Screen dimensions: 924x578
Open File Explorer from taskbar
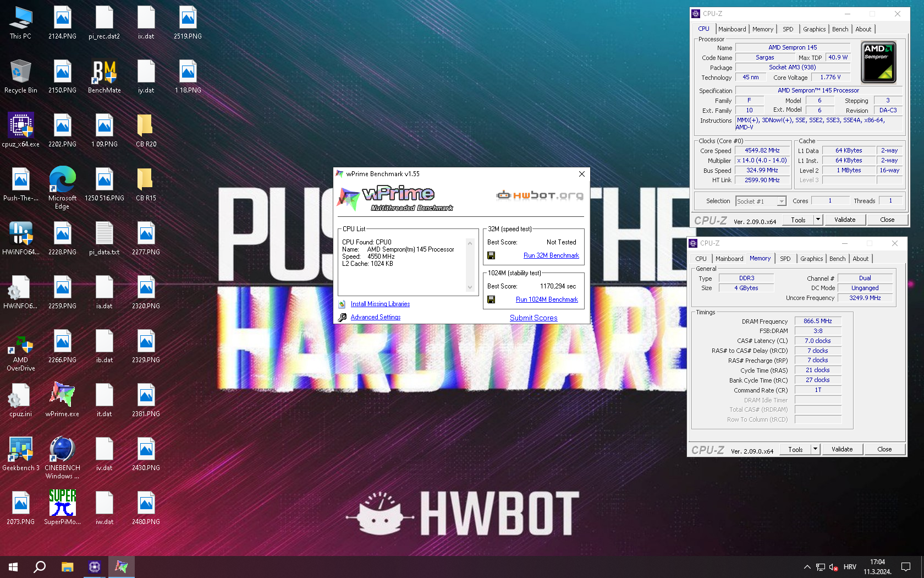(x=67, y=566)
